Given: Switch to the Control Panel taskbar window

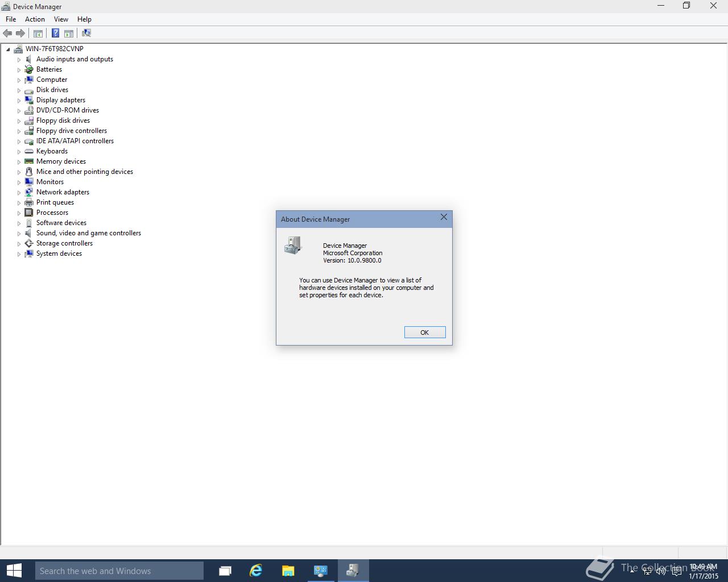Looking at the screenshot, I should (320, 571).
